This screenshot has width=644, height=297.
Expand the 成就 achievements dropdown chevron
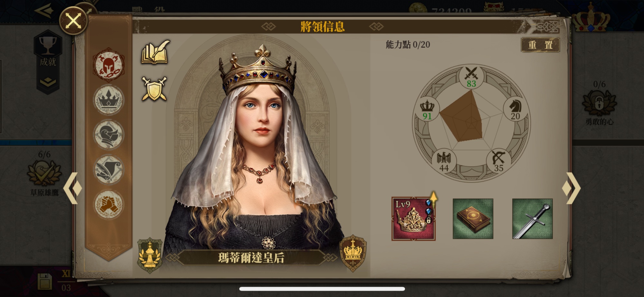(x=48, y=82)
